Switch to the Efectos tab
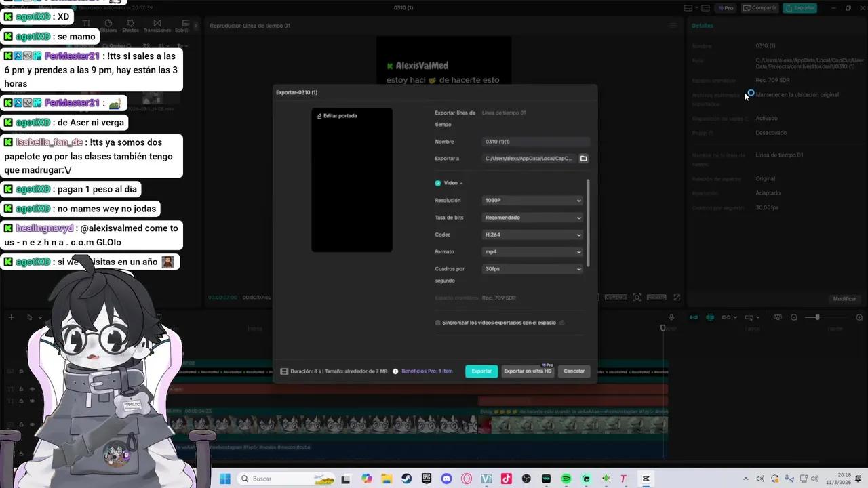This screenshot has width=868, height=488. coord(130,26)
